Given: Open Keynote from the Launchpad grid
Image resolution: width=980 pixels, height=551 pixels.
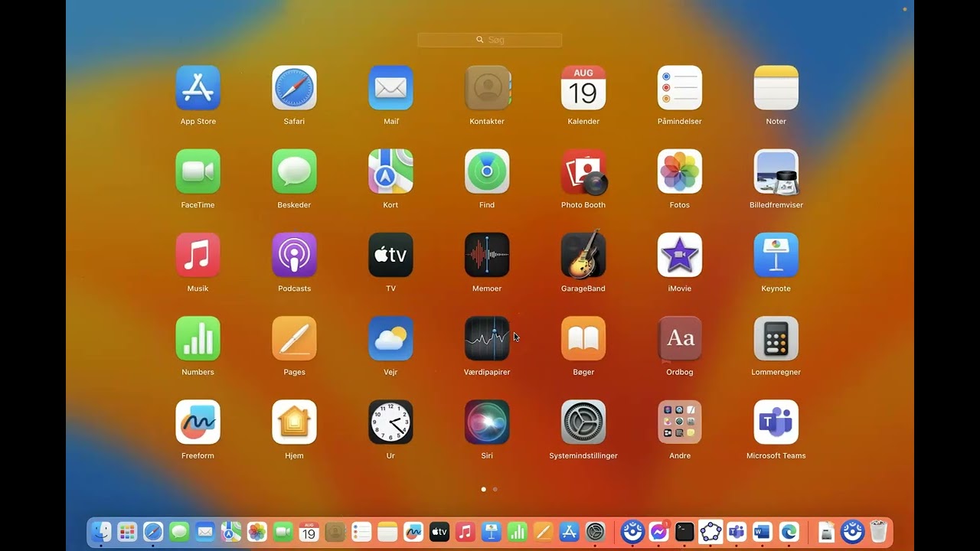Looking at the screenshot, I should coord(776,255).
